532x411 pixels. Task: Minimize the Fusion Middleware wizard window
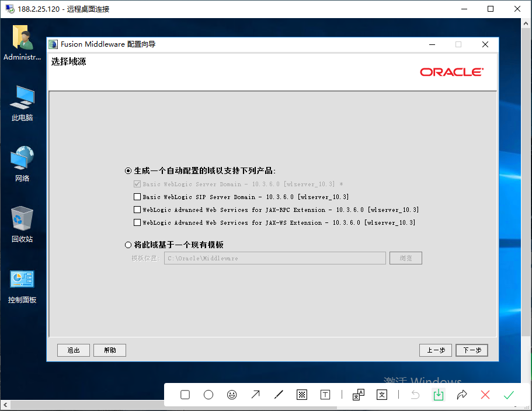(432, 44)
